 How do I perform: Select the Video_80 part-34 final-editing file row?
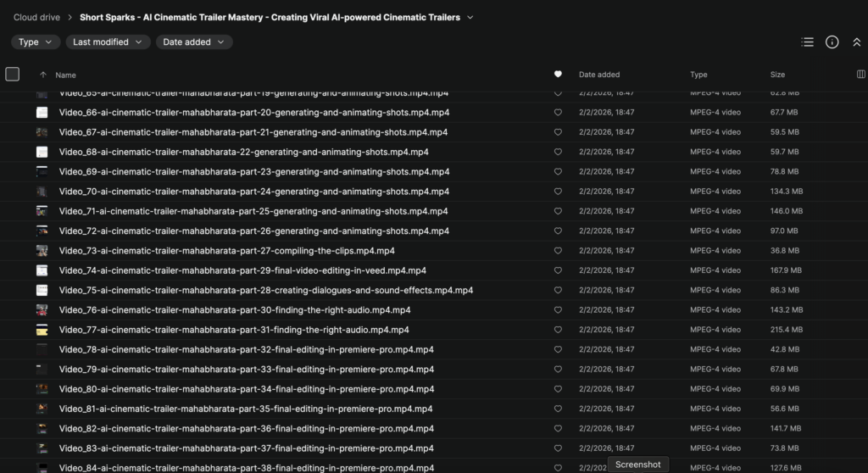[246, 389]
